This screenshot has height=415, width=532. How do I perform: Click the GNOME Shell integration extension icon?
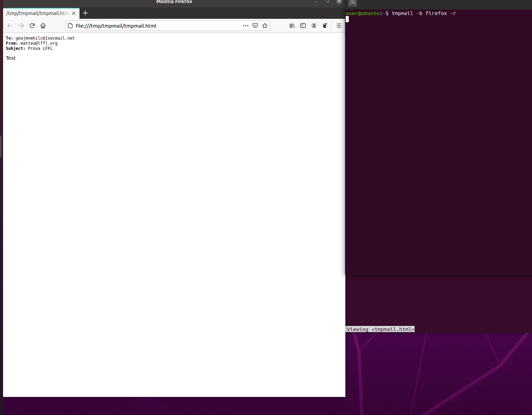(325, 26)
